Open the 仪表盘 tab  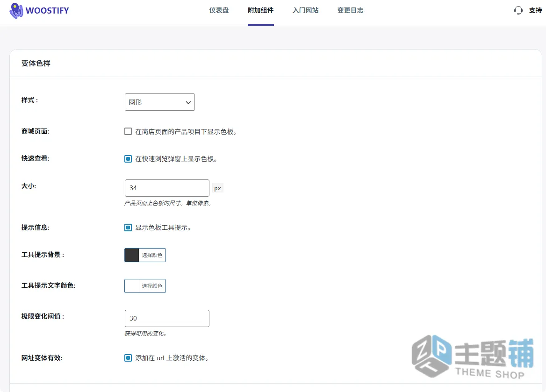coord(219,10)
